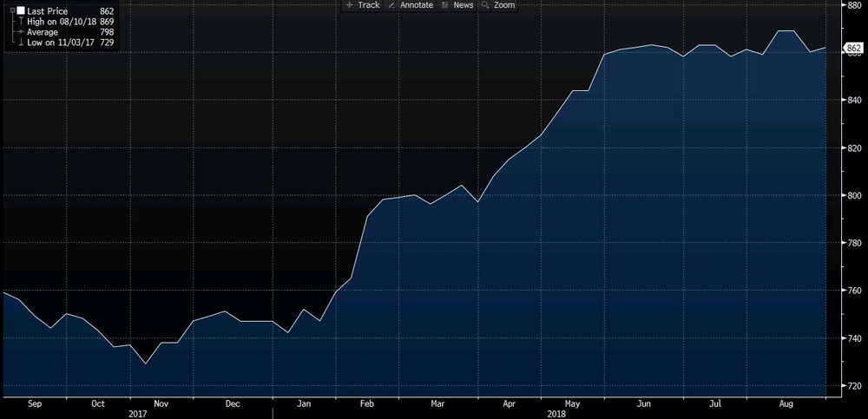This screenshot has width=868, height=419.
Task: Activate the Zoom toolbar label
Action: 504,5
